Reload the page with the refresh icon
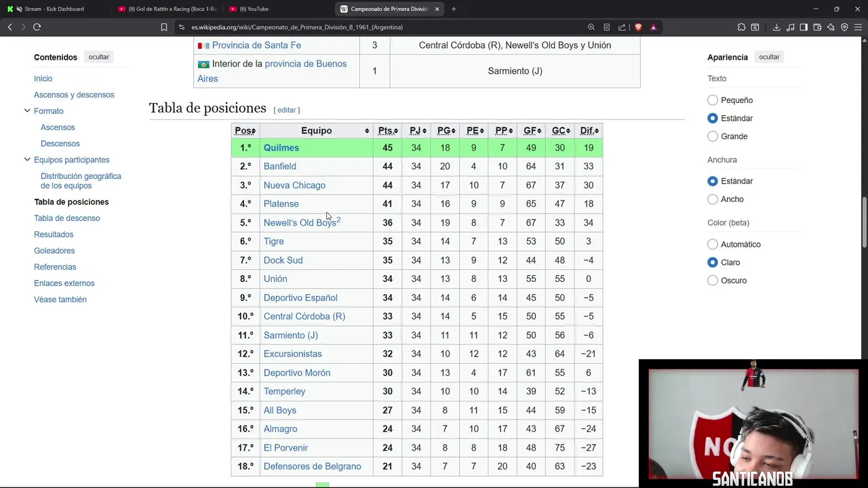 [x=37, y=27]
